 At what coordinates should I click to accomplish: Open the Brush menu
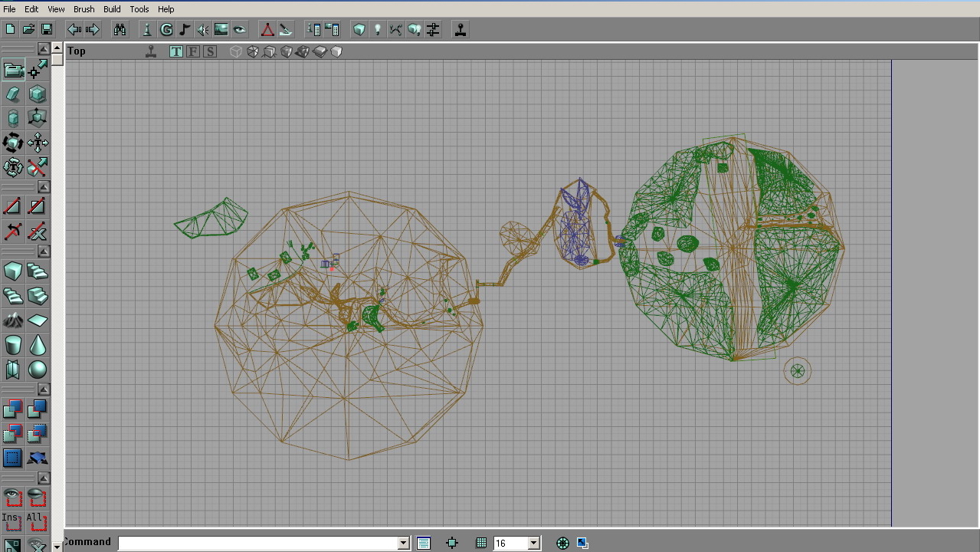tap(84, 9)
